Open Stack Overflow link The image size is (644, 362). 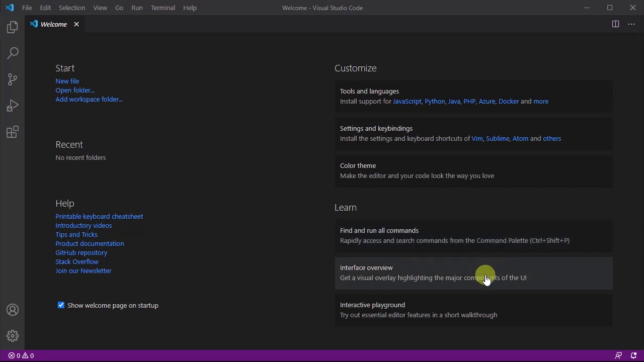tap(77, 261)
